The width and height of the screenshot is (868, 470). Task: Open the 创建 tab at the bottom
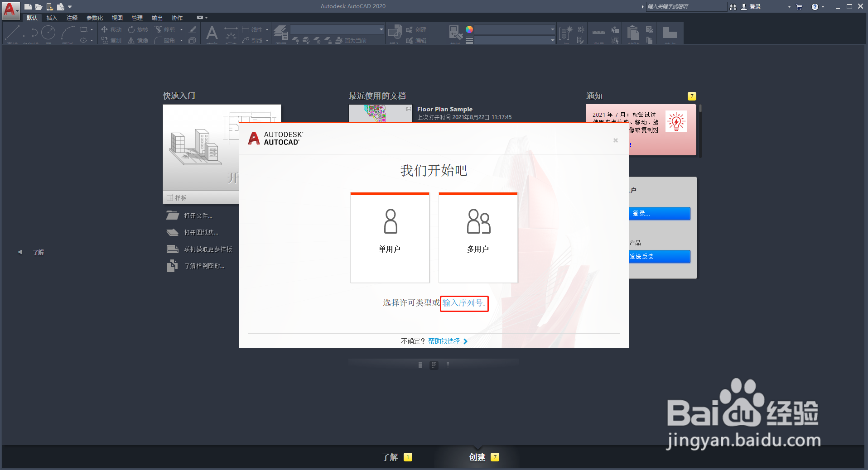pos(483,457)
